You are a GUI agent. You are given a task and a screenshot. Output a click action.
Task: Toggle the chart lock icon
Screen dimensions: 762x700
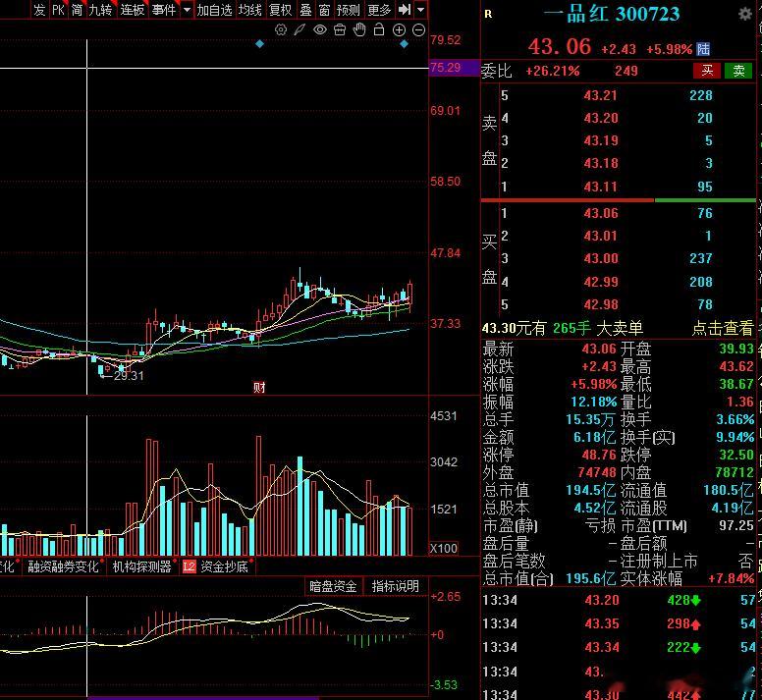point(379,29)
